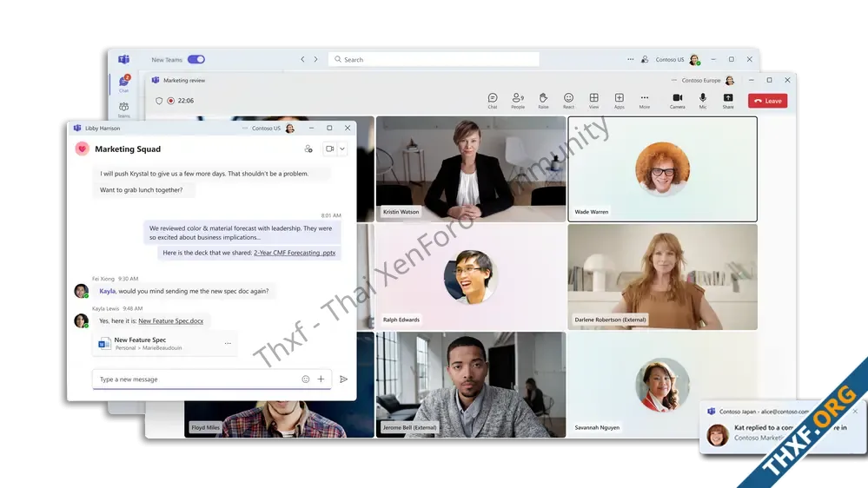Show People participants list

[x=518, y=101]
